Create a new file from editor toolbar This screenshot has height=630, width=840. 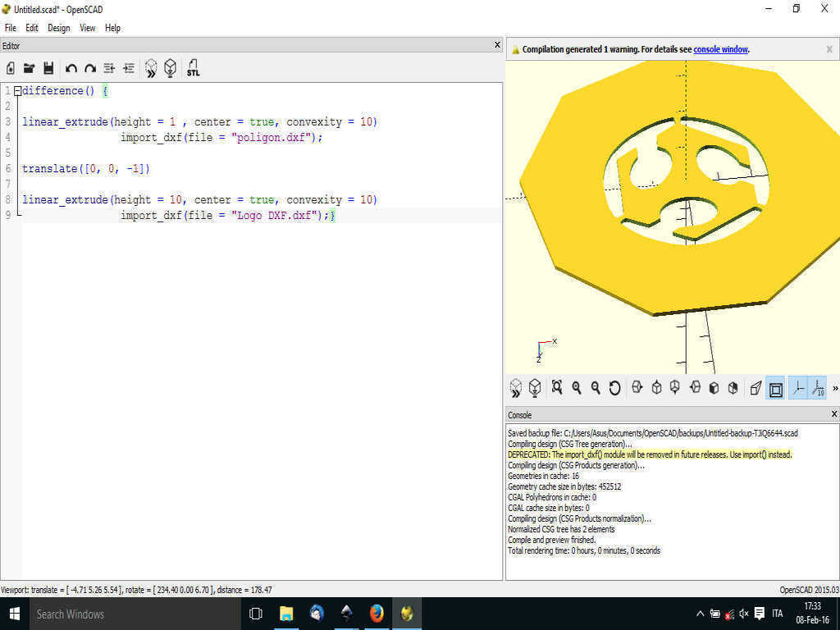[x=11, y=68]
